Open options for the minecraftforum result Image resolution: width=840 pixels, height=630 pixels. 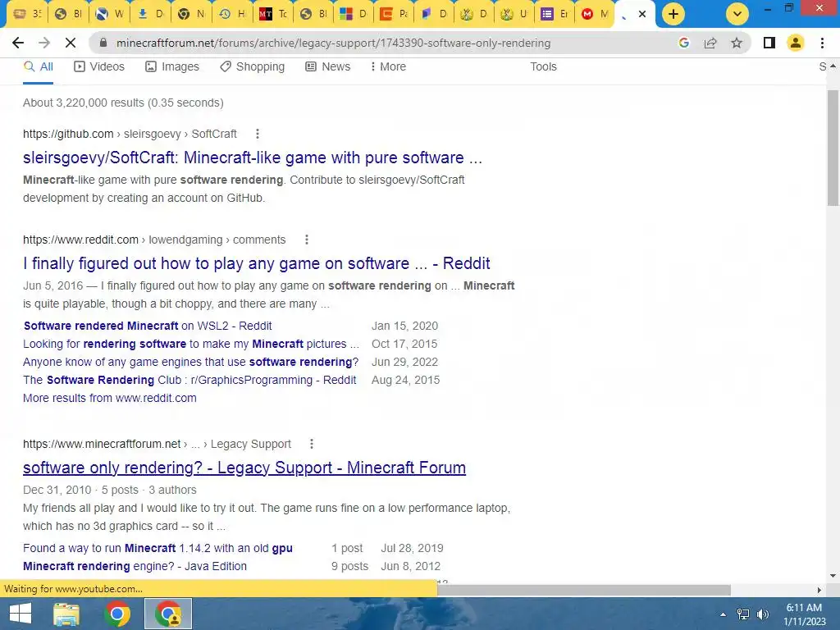pos(311,444)
